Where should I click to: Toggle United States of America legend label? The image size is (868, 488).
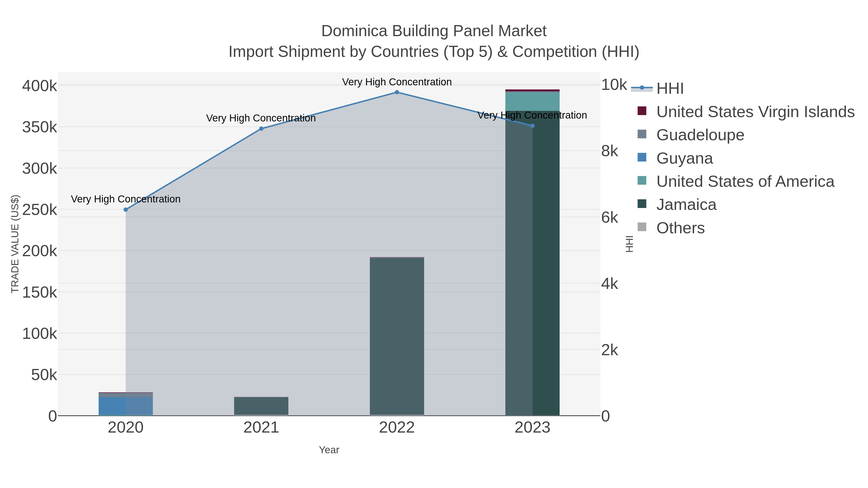click(745, 181)
